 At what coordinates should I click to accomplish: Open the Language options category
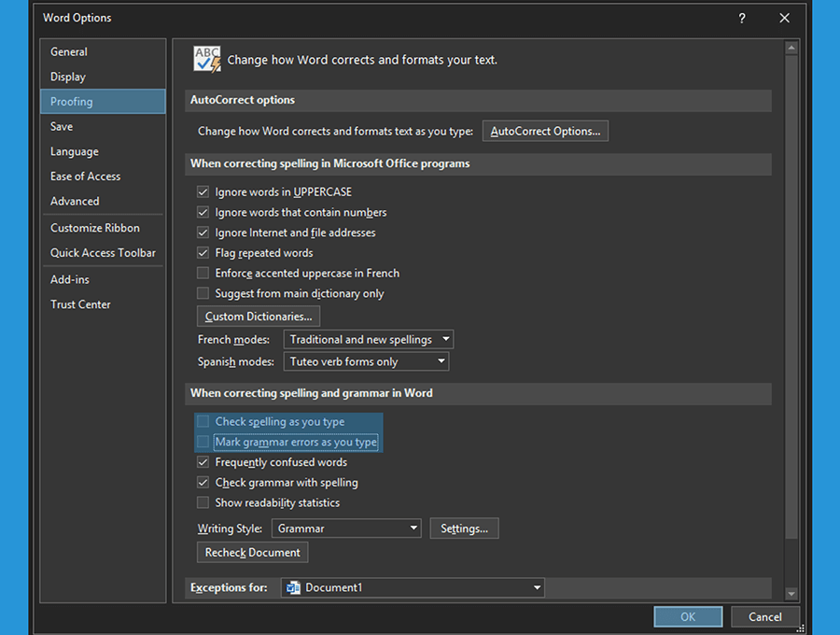pos(103,151)
